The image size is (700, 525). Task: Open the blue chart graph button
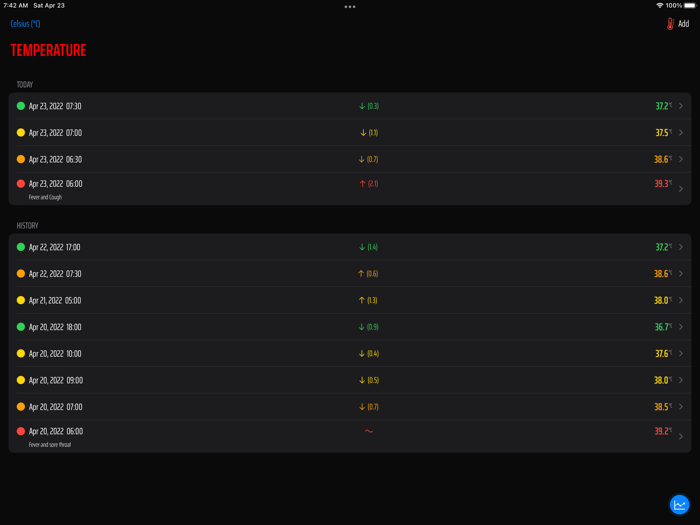pos(679,505)
